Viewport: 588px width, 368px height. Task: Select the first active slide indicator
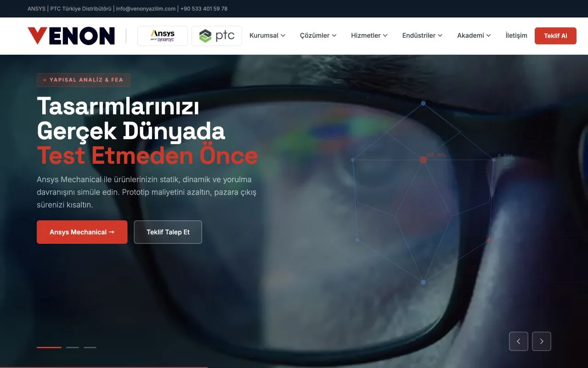[49, 347]
